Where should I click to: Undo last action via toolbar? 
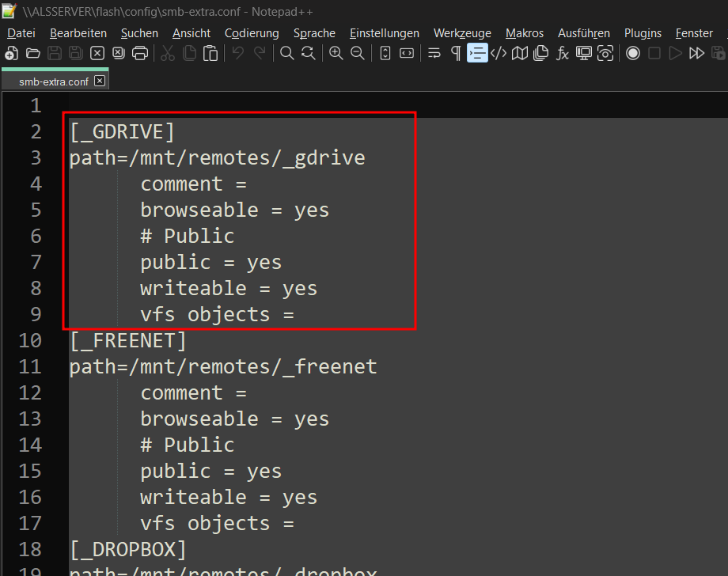point(238,53)
